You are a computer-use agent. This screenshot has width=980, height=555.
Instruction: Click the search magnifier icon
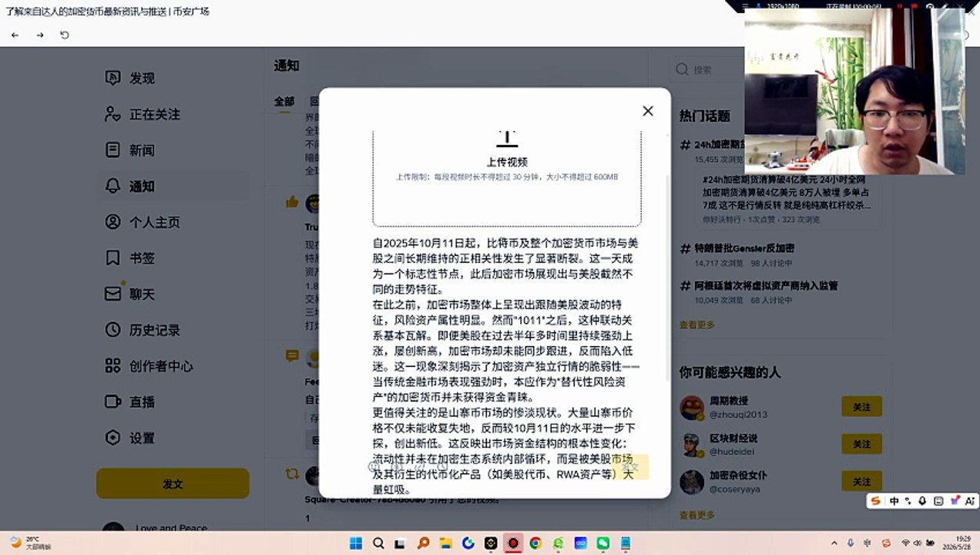[x=682, y=69]
